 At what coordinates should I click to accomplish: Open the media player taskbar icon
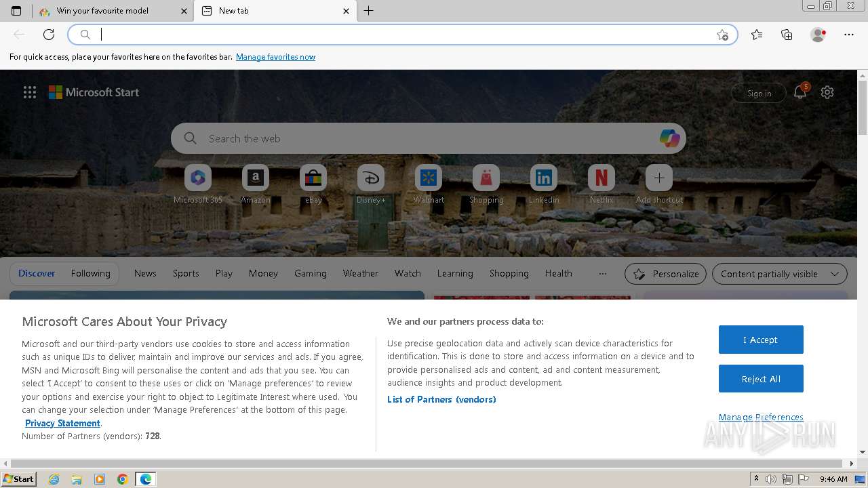(100, 479)
